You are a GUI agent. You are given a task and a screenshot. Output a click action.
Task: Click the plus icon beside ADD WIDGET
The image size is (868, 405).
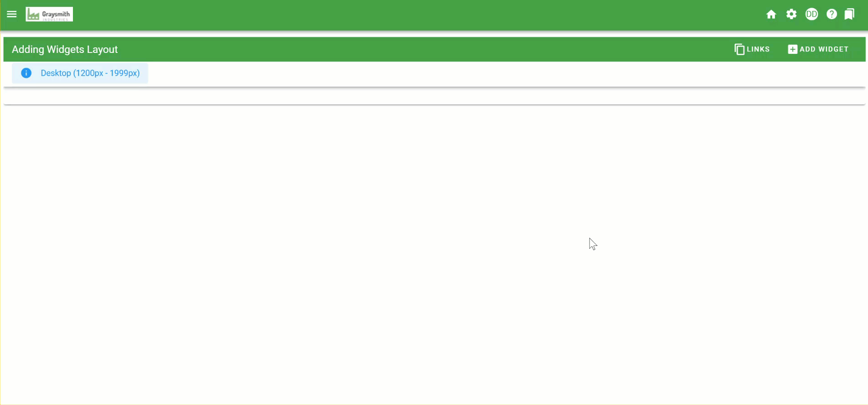pos(793,49)
